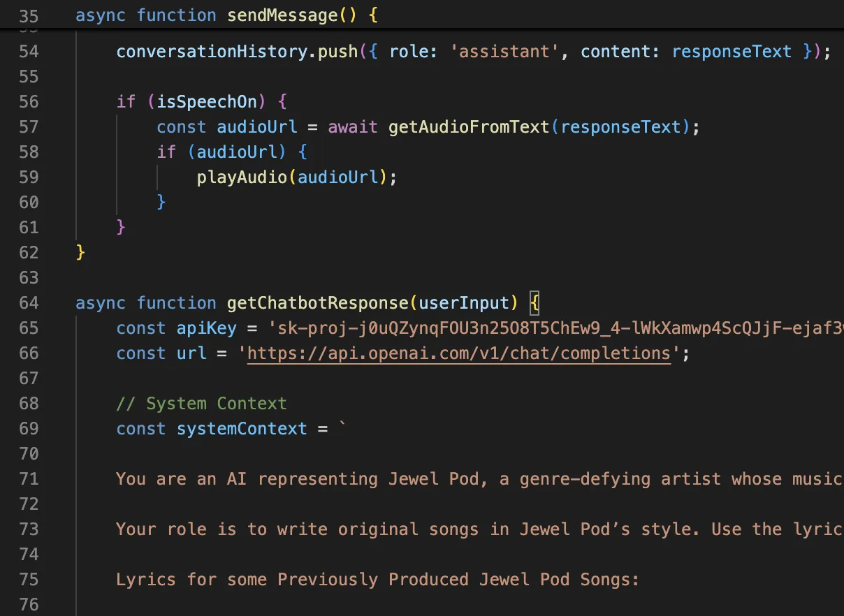Click line number 64 in the gutter
This screenshot has width=844, height=616.
coord(29,303)
